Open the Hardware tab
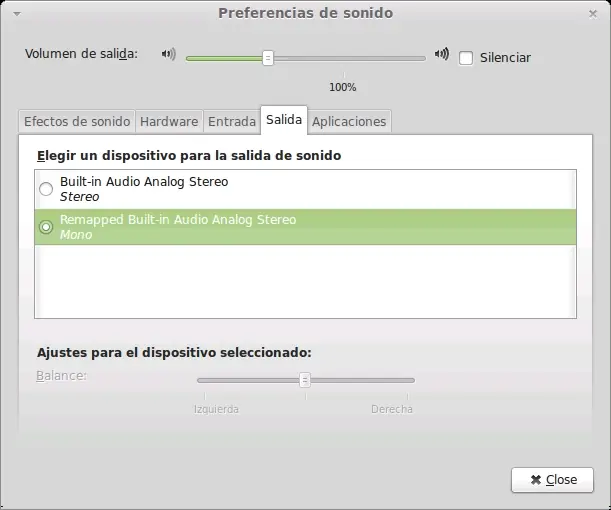This screenshot has width=611, height=510. [x=169, y=122]
